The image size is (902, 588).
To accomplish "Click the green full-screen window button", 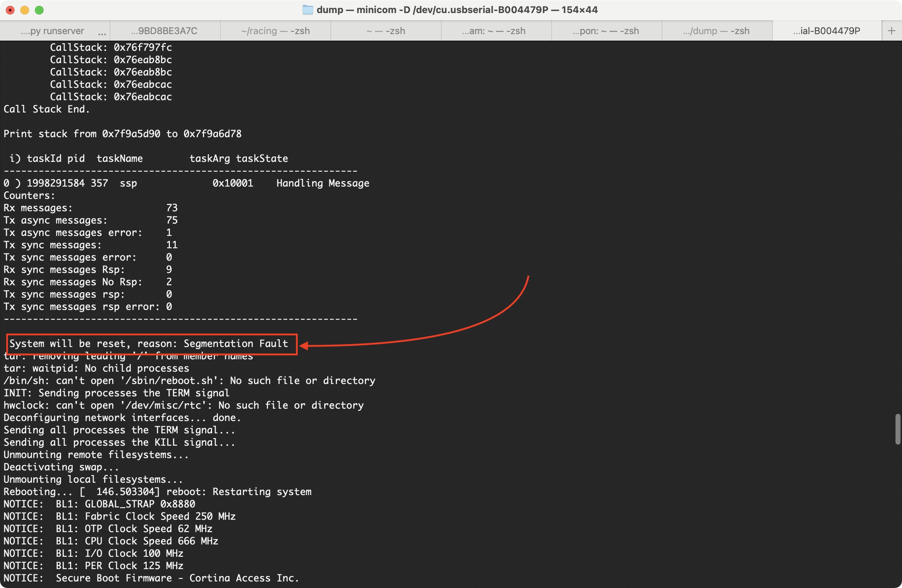I will [39, 10].
